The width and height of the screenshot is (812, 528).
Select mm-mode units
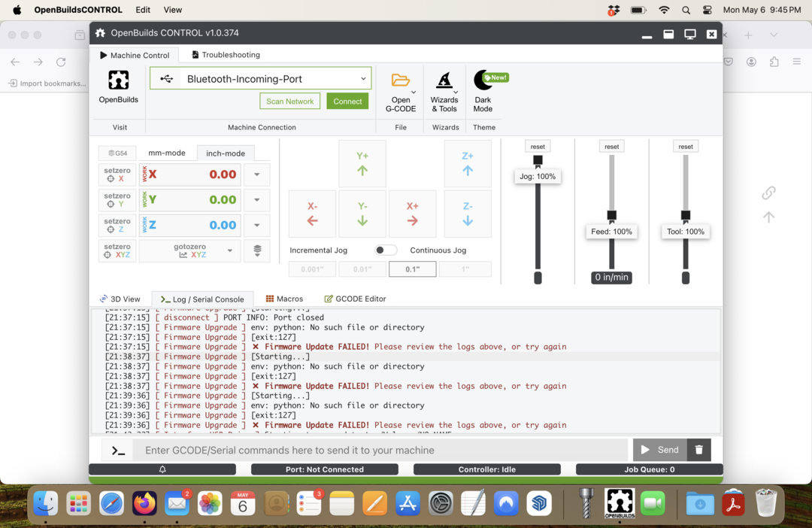pos(167,153)
